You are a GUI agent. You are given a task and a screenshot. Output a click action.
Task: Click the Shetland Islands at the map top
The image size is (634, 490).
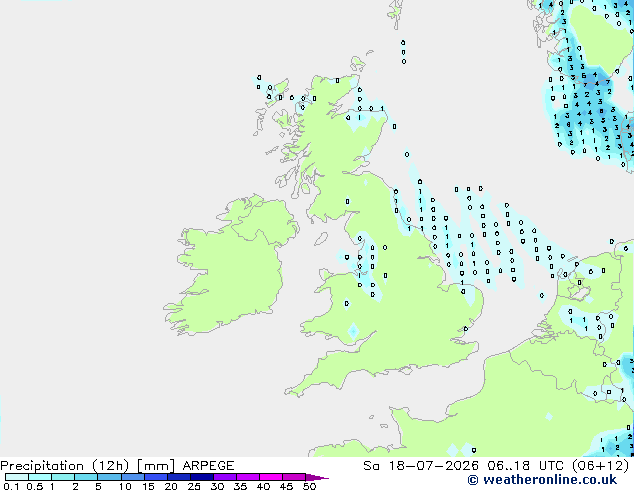point(396,14)
